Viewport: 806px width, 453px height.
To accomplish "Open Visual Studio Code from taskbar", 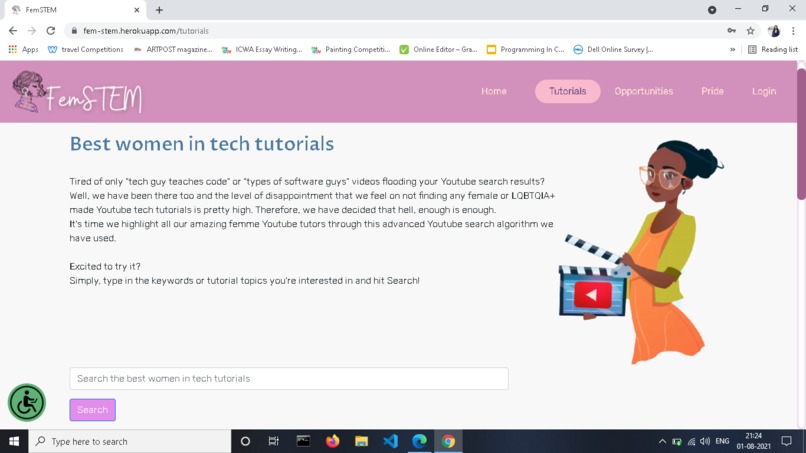I will click(x=391, y=441).
